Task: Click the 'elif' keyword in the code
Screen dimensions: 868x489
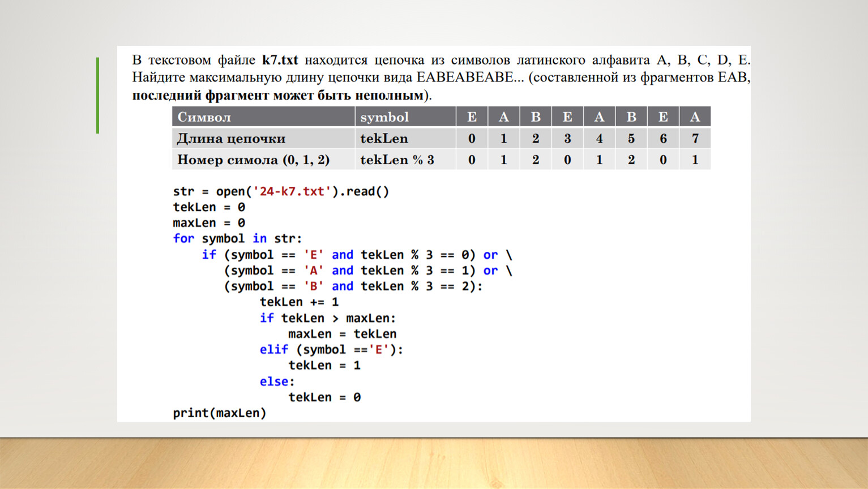Action: click(x=274, y=350)
